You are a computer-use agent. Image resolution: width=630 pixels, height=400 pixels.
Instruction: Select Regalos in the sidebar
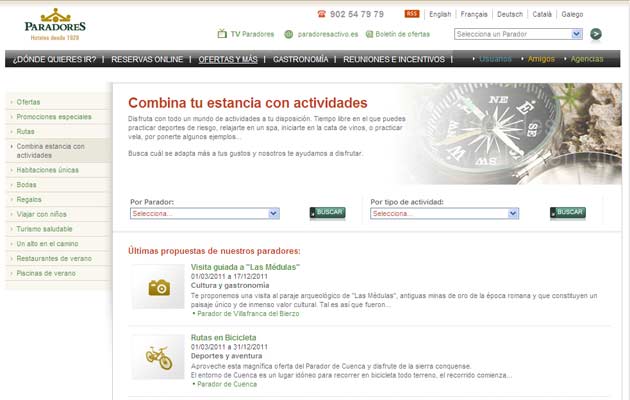pos(29,200)
